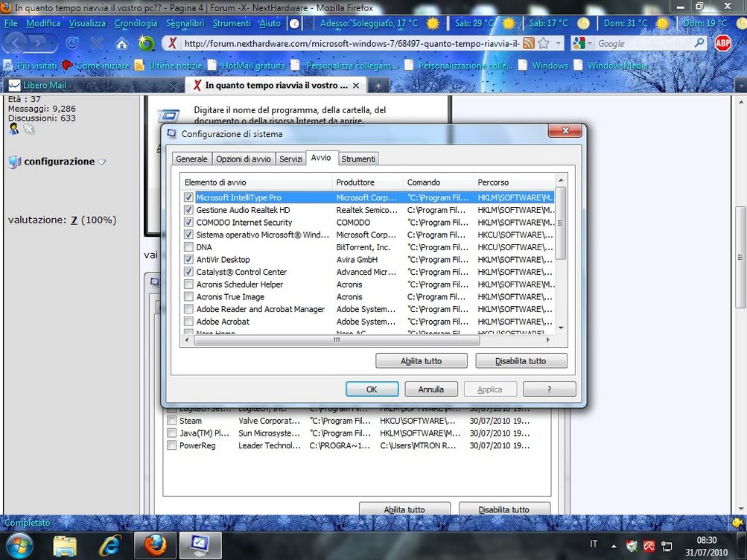Image resolution: width=747 pixels, height=560 pixels.
Task: Launch Internet Explorer from taskbar
Action: pos(109,546)
